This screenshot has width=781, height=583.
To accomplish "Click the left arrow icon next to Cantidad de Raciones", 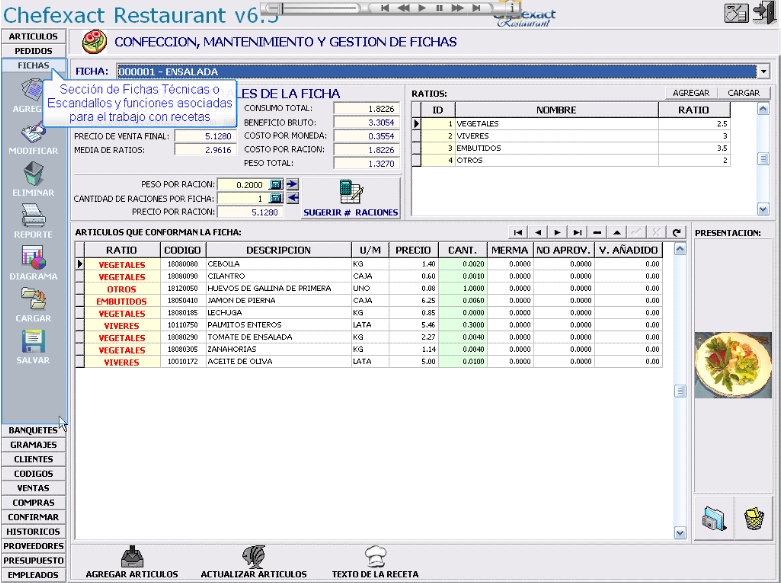I will pyautogui.click(x=292, y=198).
